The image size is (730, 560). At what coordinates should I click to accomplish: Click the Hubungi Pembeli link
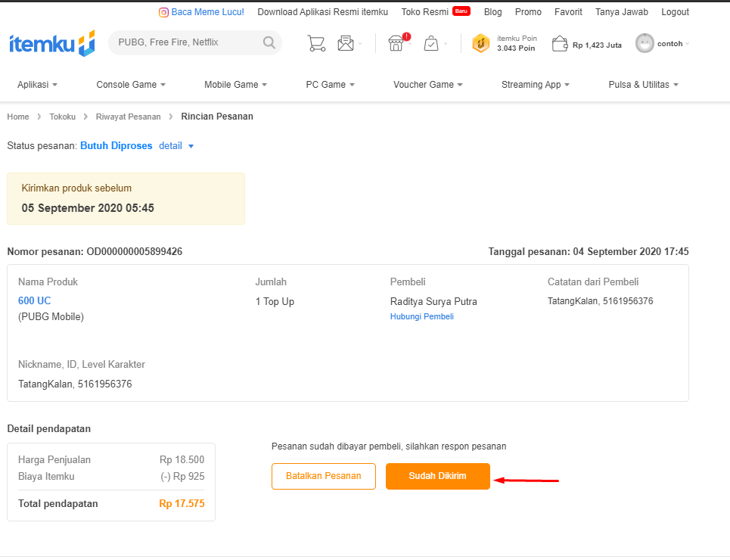pyautogui.click(x=421, y=317)
